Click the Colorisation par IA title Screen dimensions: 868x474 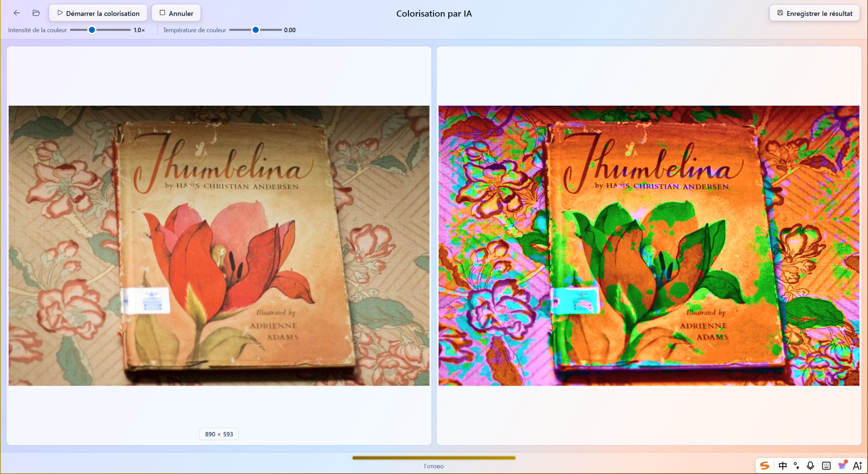tap(434, 14)
